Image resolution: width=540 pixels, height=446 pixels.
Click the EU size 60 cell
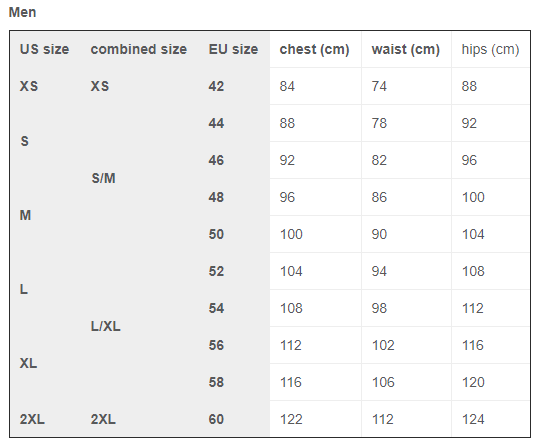tap(216, 419)
